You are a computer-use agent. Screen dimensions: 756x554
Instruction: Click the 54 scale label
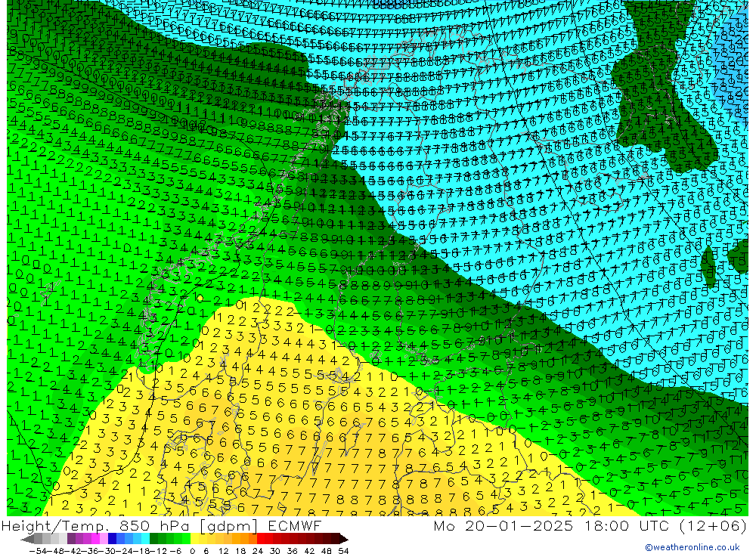point(343,551)
